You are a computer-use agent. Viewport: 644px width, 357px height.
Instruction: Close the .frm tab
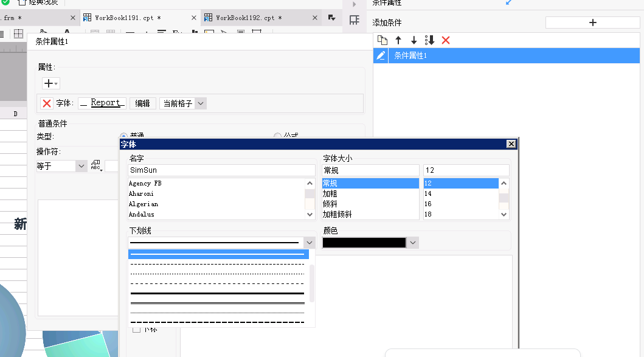coord(73,18)
